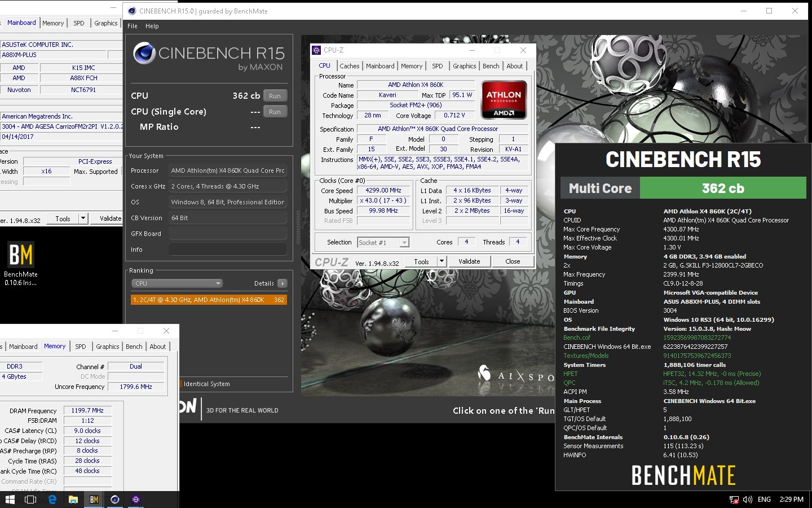Open the Socket #1 selection dropdown

[383, 242]
